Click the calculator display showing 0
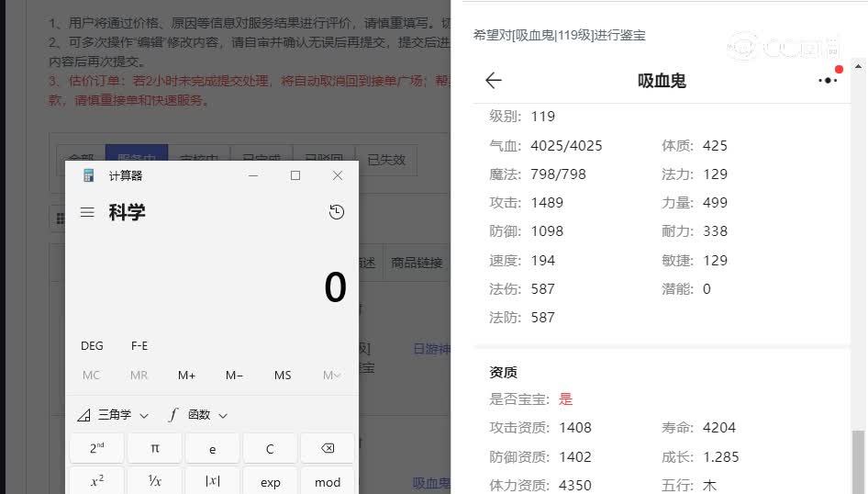The height and width of the screenshot is (494, 868). pyautogui.click(x=335, y=287)
